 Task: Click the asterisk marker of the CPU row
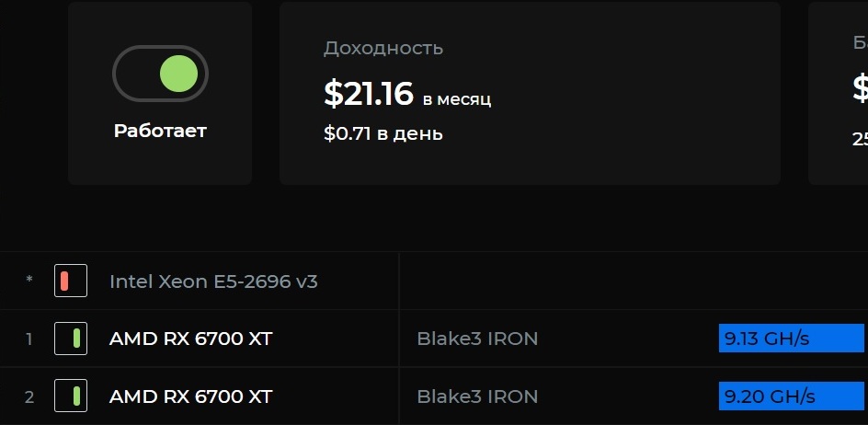29,280
